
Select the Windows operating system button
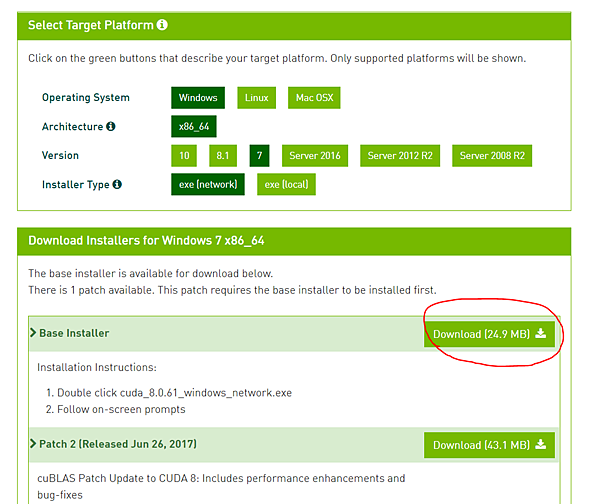click(x=198, y=98)
